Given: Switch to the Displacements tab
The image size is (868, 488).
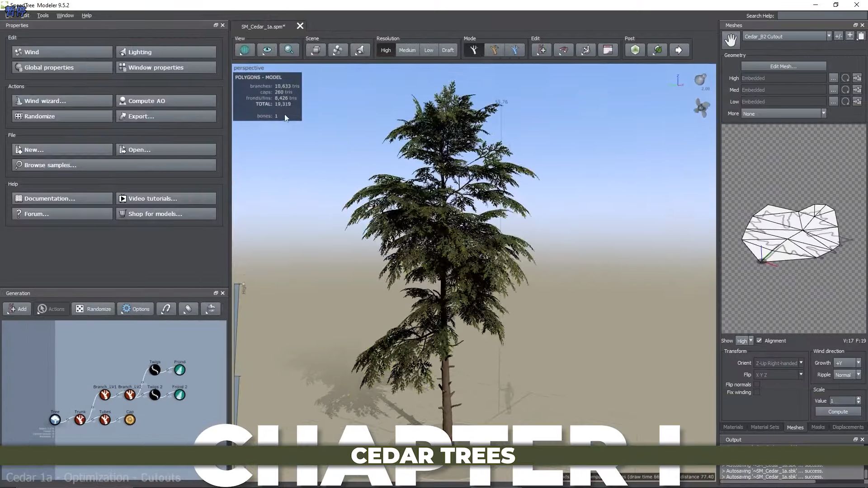Looking at the screenshot, I should [848, 427].
